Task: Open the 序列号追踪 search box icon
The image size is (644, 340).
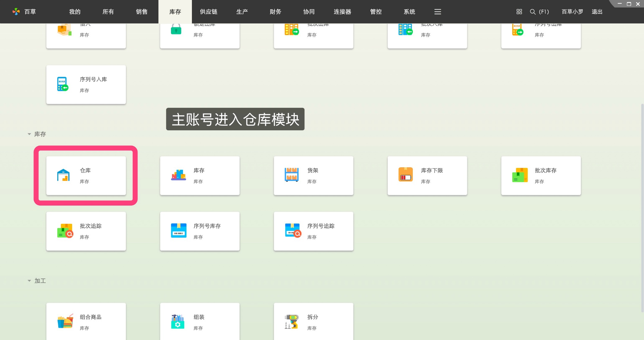Action: (293, 231)
